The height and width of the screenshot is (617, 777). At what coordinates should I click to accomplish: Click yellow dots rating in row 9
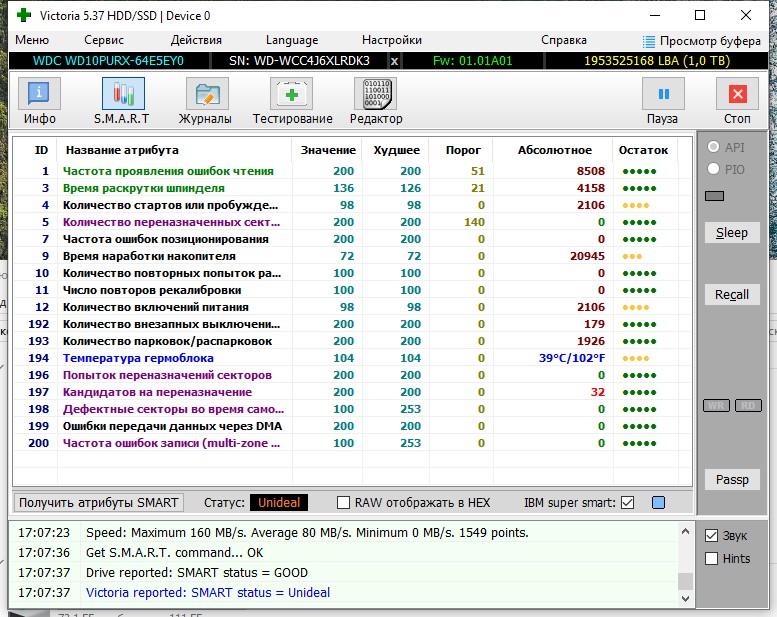632,256
